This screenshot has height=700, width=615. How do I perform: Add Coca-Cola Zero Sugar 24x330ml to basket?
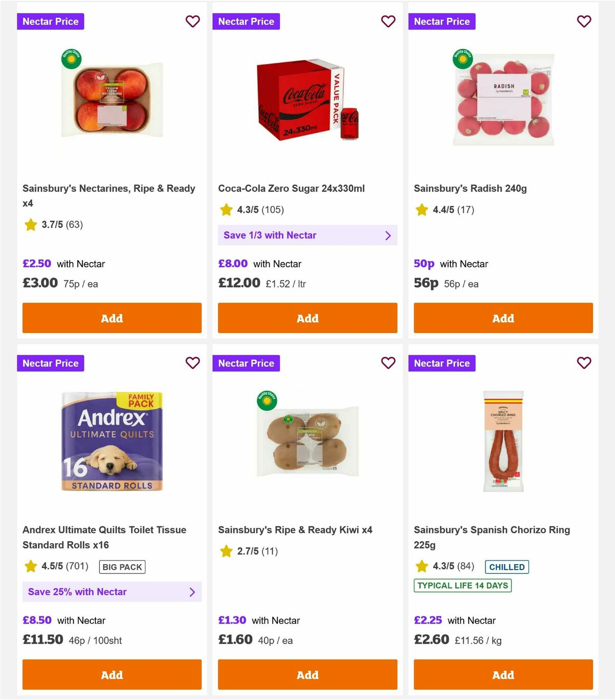point(307,318)
